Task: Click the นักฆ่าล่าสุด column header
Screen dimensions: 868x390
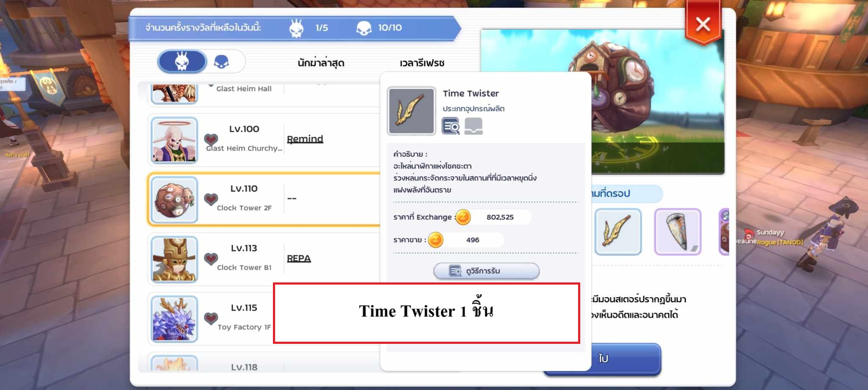Action: click(x=321, y=63)
